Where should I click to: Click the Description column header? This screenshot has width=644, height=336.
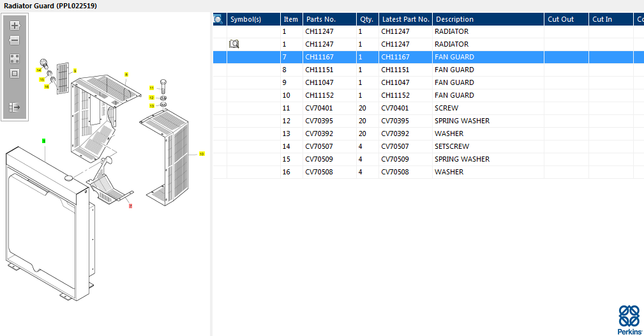pyautogui.click(x=488, y=19)
